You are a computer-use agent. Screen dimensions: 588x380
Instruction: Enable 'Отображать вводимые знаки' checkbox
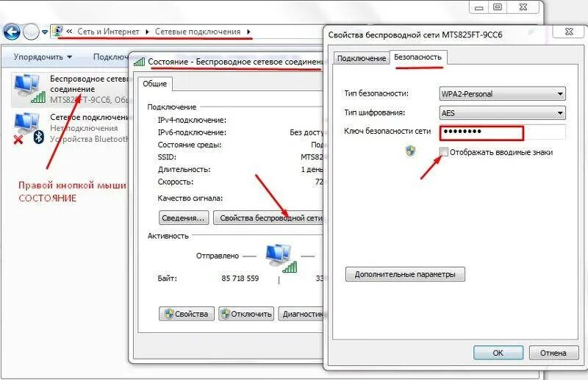(444, 152)
